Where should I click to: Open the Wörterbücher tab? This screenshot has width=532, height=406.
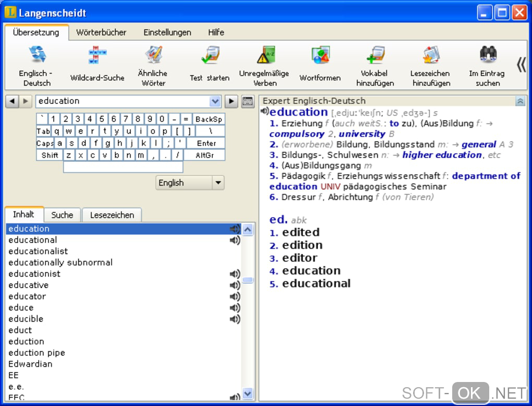pyautogui.click(x=101, y=32)
